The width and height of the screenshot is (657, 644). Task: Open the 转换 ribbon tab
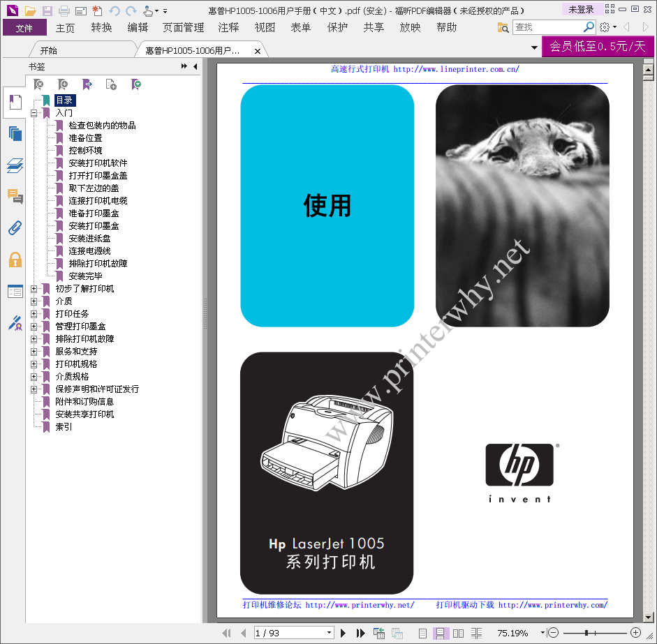point(101,28)
